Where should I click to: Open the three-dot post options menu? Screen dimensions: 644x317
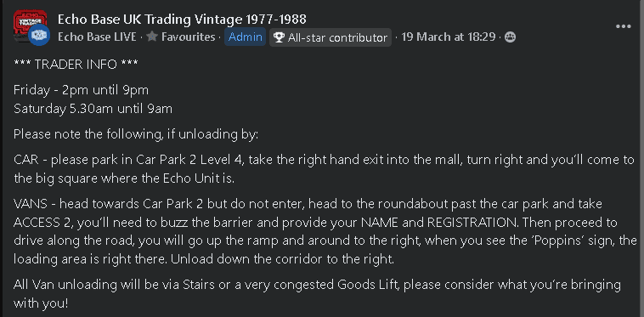[623, 26]
